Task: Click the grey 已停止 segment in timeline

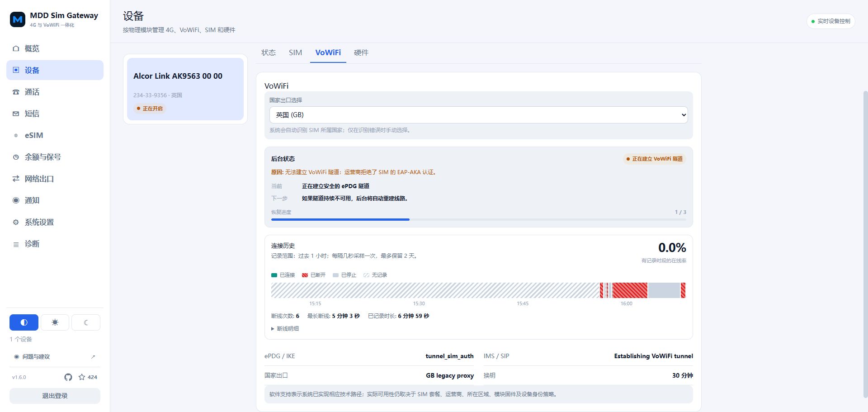Action: pyautogui.click(x=664, y=290)
